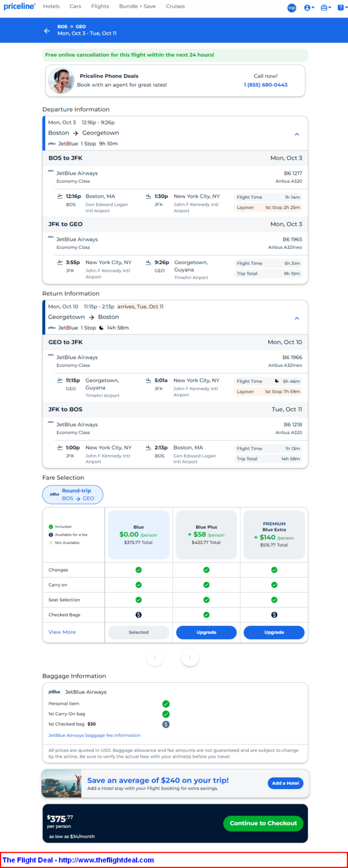This screenshot has height=868, width=348.
Task: Click the Priceline logo
Action: tap(20, 7)
